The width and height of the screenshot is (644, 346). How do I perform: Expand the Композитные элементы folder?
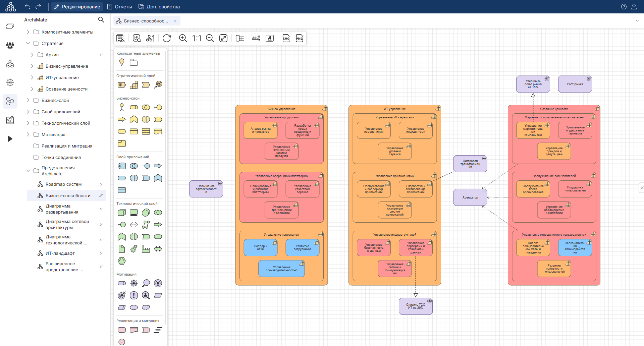point(28,32)
